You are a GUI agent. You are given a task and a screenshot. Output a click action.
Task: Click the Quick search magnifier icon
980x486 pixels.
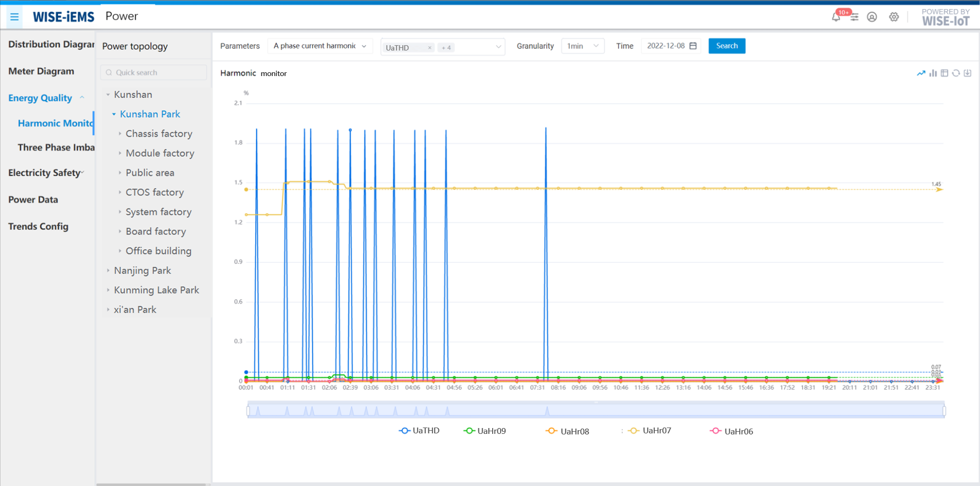coord(109,72)
